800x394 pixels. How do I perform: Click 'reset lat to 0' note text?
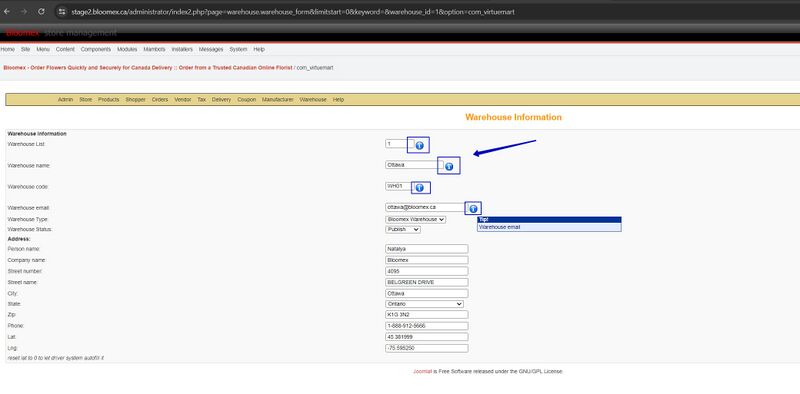(56, 358)
